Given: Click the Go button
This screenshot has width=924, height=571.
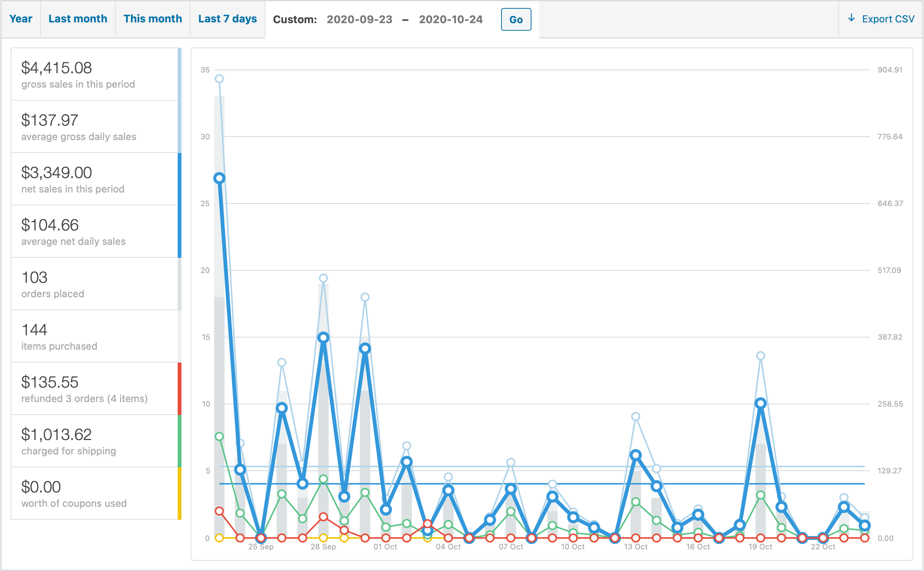Looking at the screenshot, I should point(516,19).
